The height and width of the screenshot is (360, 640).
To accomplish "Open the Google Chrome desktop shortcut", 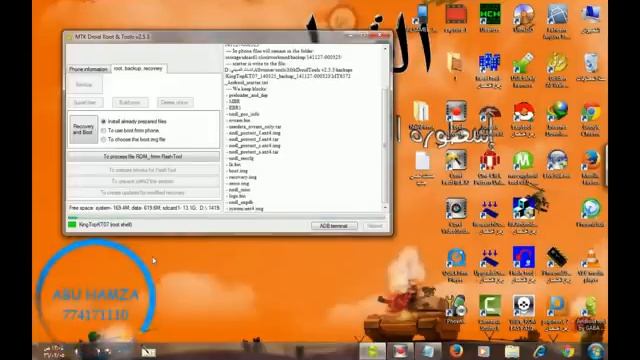I will 591,119.
